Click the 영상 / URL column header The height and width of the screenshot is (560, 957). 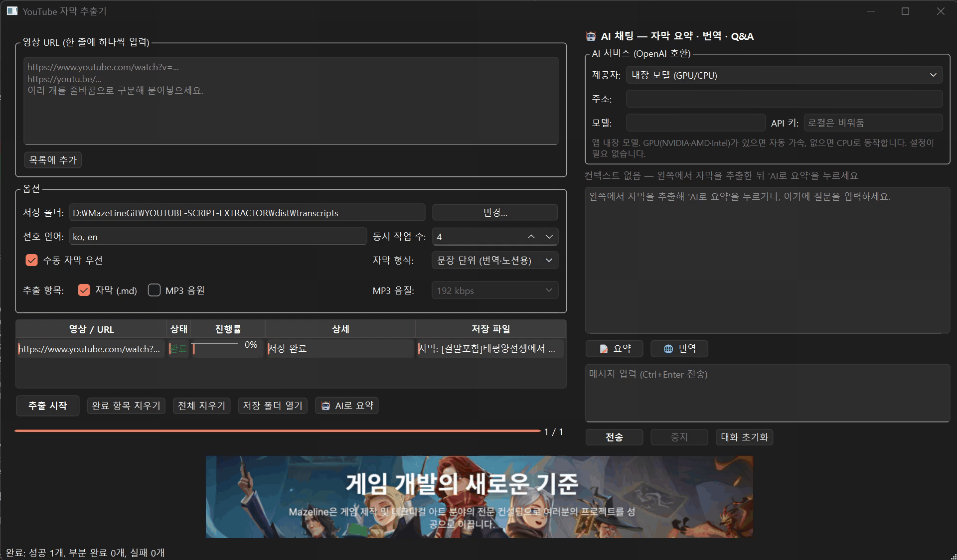click(91, 329)
